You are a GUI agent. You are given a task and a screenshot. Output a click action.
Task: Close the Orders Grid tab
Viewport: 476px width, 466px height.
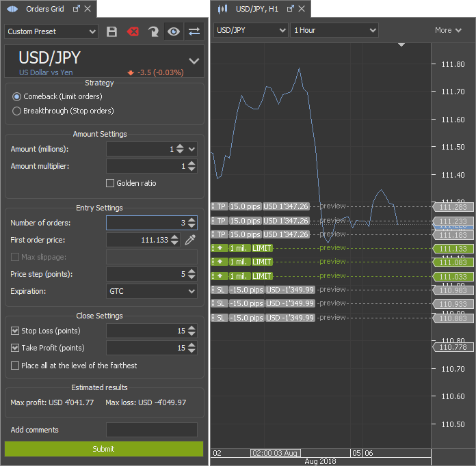[x=88, y=8]
